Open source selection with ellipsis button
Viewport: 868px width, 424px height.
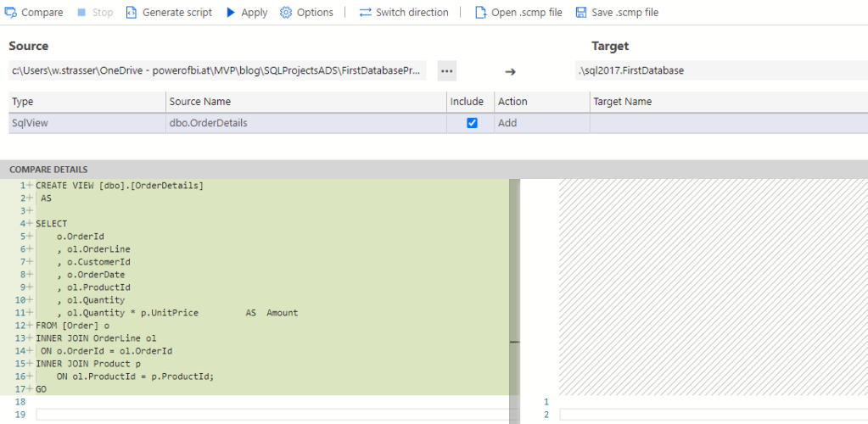point(447,70)
